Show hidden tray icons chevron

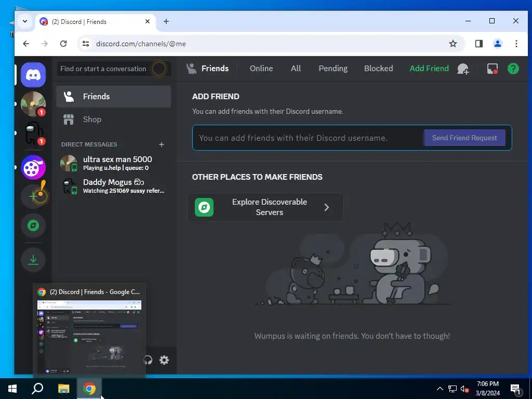pos(440,389)
